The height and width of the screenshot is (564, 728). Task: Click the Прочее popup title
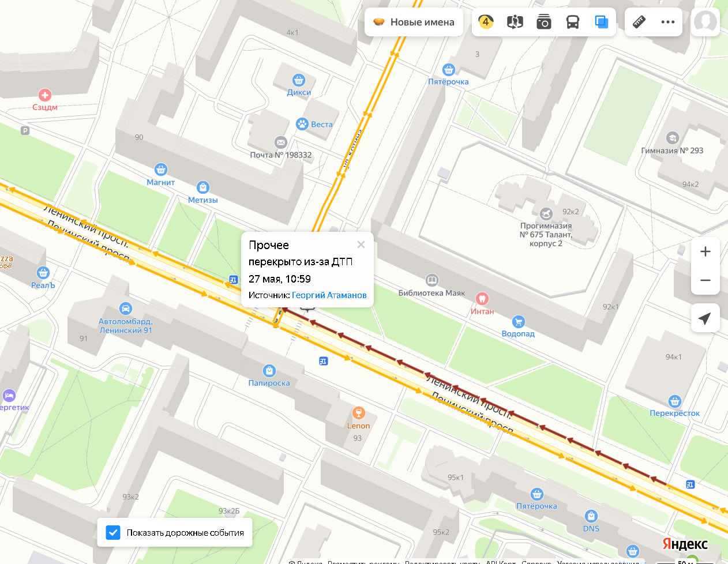[269, 245]
